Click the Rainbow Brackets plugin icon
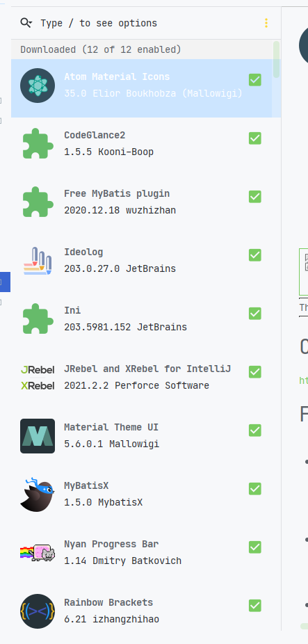The image size is (308, 644). point(38,611)
